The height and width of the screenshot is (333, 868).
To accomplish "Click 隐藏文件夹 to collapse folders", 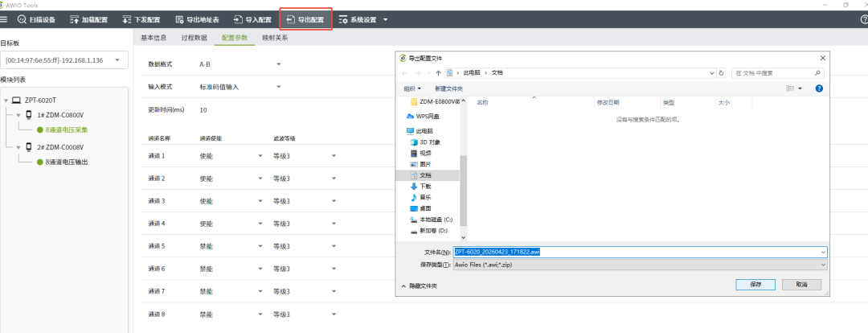I will coord(419,286).
